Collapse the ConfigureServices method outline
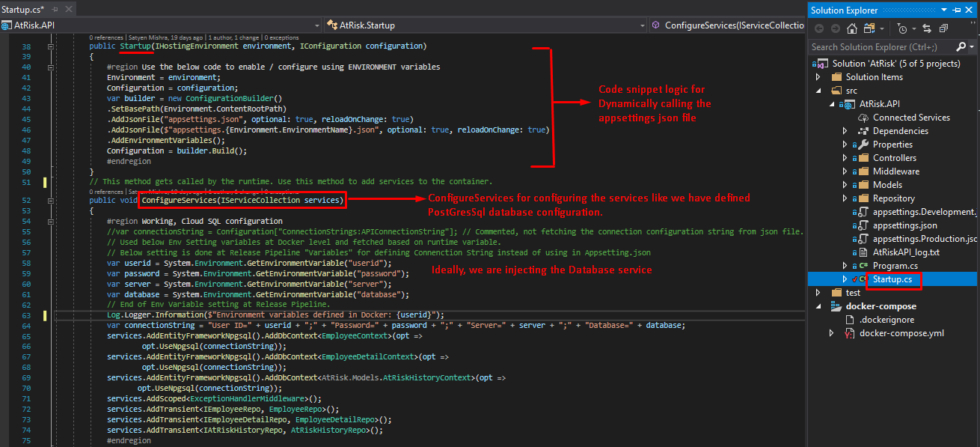Screen dimensions: 980x447 (x=51, y=201)
